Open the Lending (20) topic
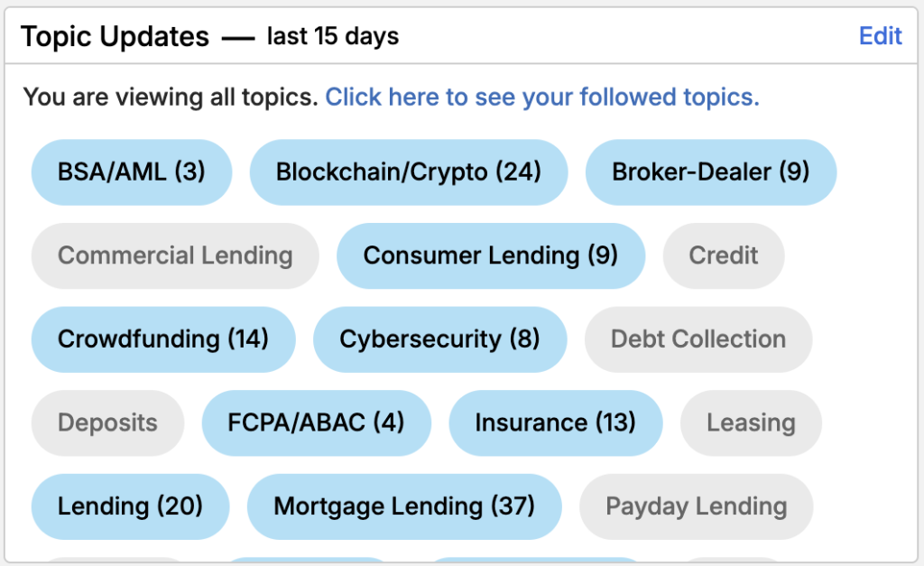Image resolution: width=924 pixels, height=566 pixels. [x=130, y=506]
